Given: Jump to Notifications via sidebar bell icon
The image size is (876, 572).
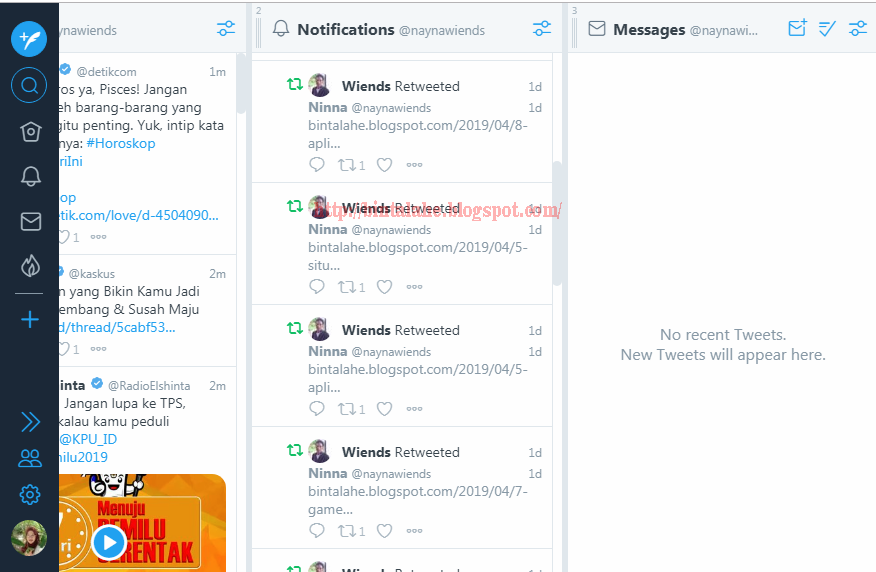Looking at the screenshot, I should (x=30, y=177).
